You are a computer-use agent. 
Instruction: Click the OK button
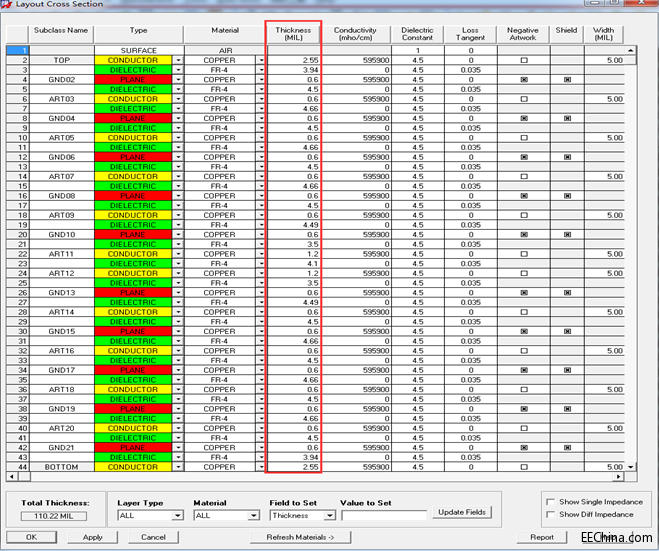[32, 537]
